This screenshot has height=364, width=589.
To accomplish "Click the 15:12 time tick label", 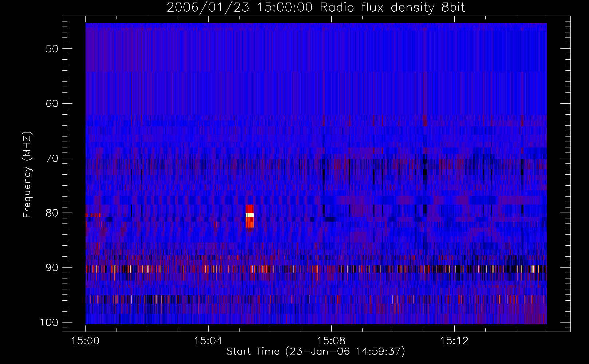I will click(454, 341).
